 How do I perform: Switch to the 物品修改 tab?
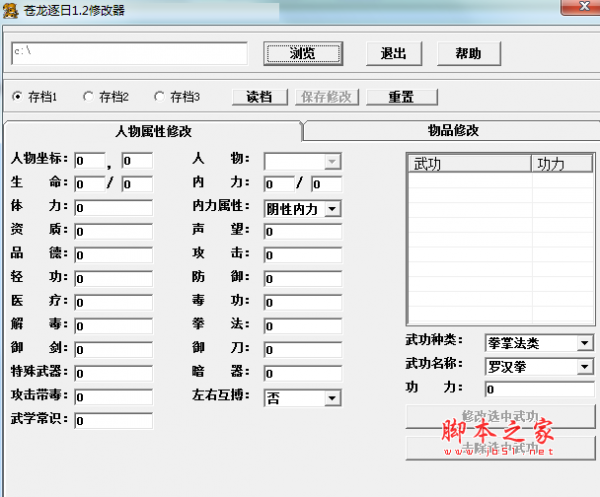(x=453, y=130)
